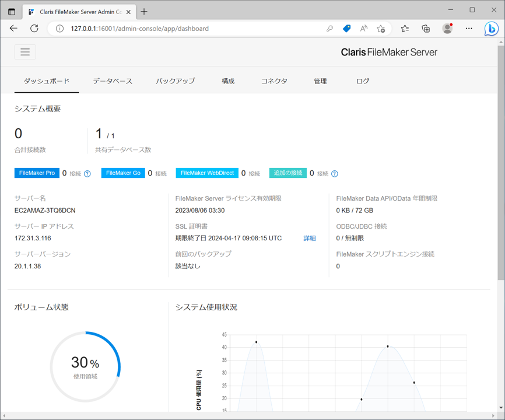This screenshot has height=420, width=505.
Task: Click the 合計接続数 label
Action: (30, 150)
